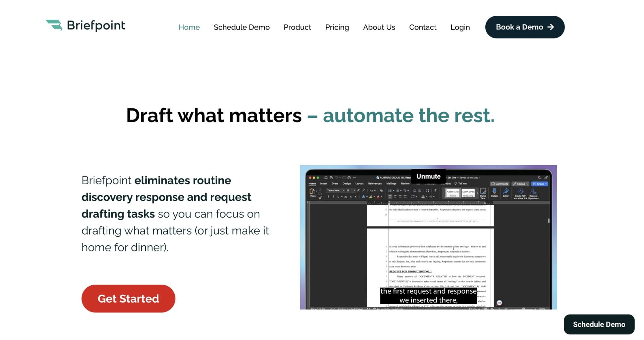Select the Contact nav link
The image size is (644, 340).
[x=423, y=27]
